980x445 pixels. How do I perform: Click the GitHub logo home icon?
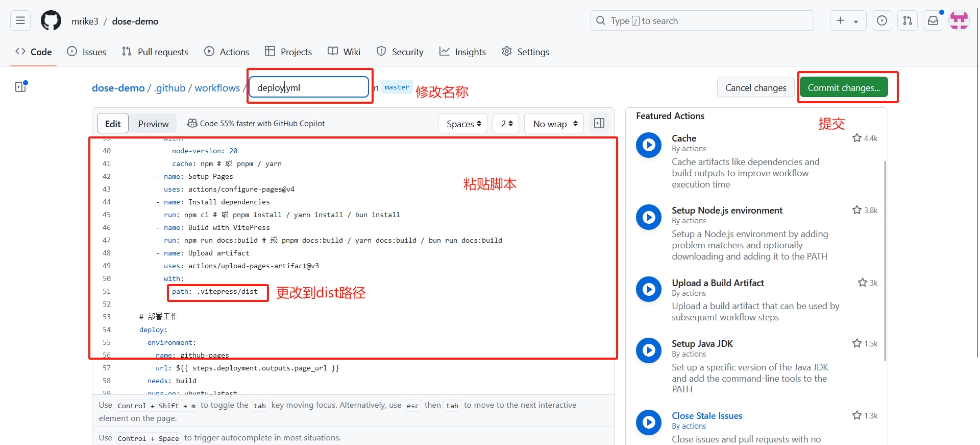(x=51, y=21)
